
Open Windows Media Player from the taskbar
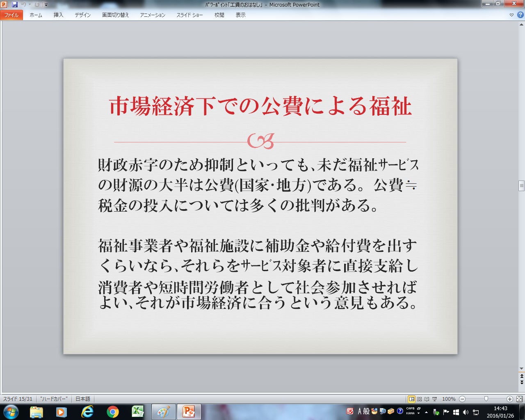coord(62,411)
